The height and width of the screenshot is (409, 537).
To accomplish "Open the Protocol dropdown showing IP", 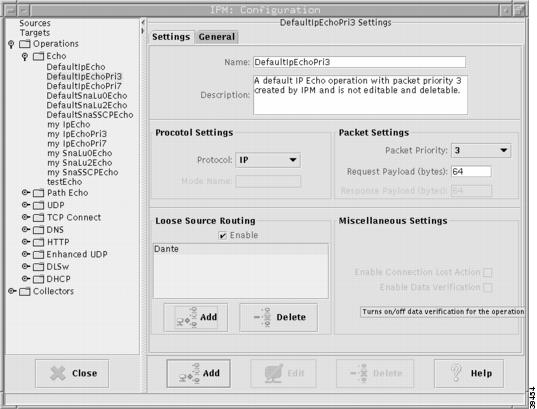I will point(268,160).
